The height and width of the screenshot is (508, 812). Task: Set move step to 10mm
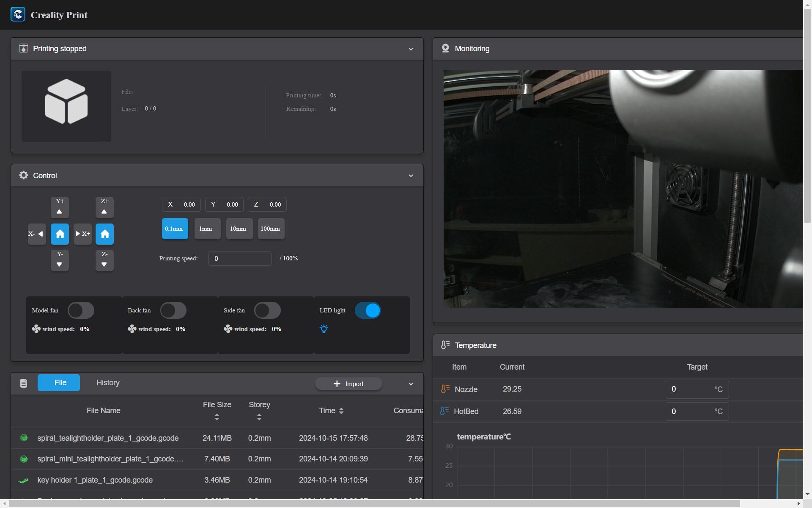click(239, 229)
